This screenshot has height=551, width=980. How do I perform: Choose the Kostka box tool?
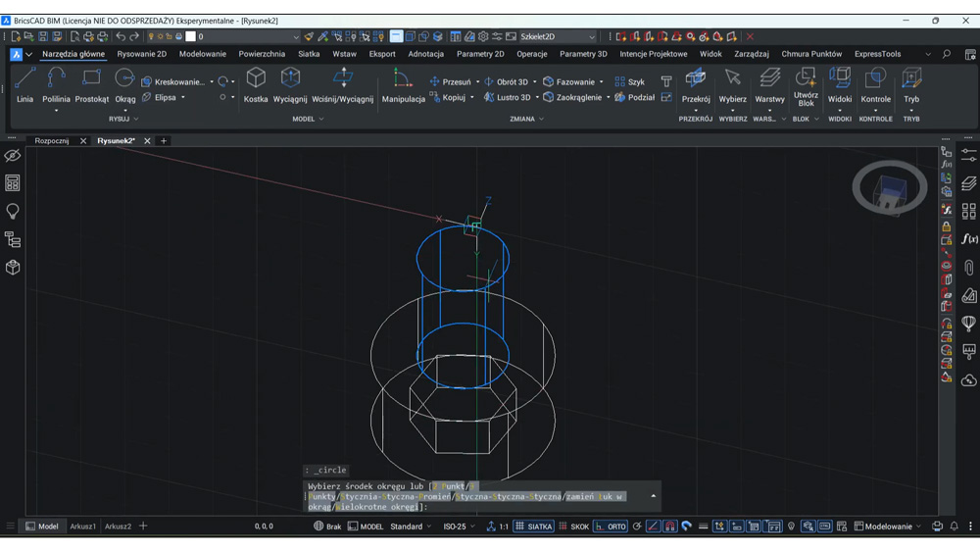tap(256, 85)
